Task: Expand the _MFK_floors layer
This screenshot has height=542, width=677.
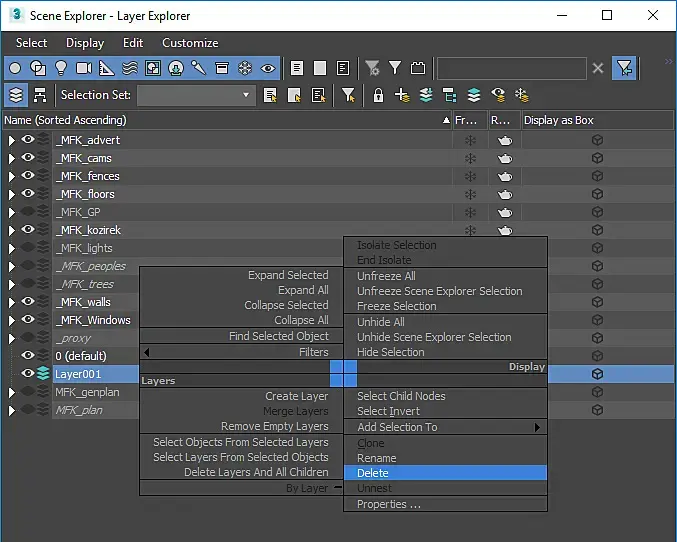Action: point(11,194)
